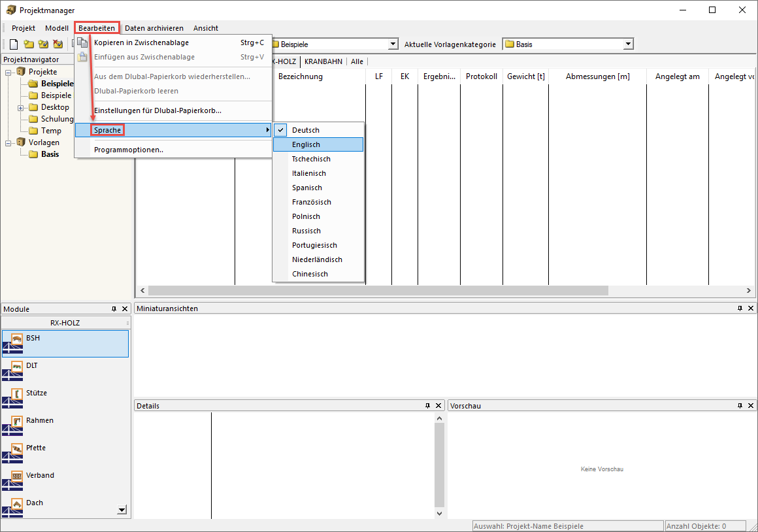The width and height of the screenshot is (758, 532).
Task: Pin the Miniaturansichten panel
Action: tap(740, 308)
